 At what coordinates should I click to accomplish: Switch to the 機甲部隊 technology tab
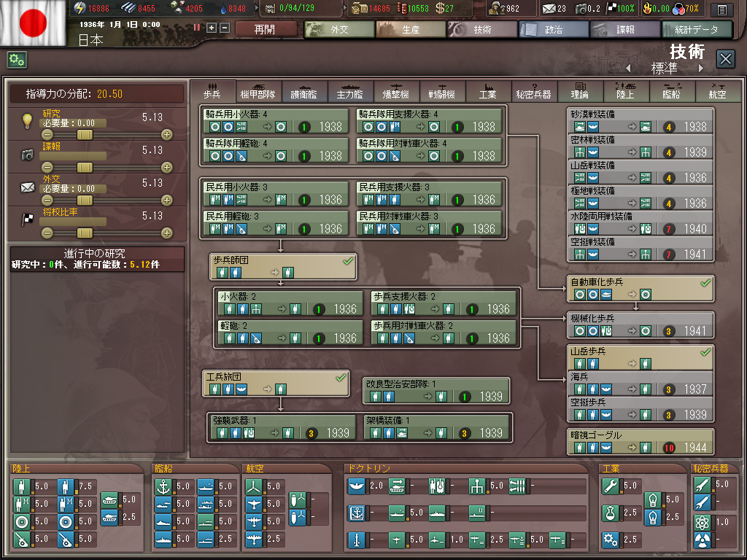coord(258,93)
